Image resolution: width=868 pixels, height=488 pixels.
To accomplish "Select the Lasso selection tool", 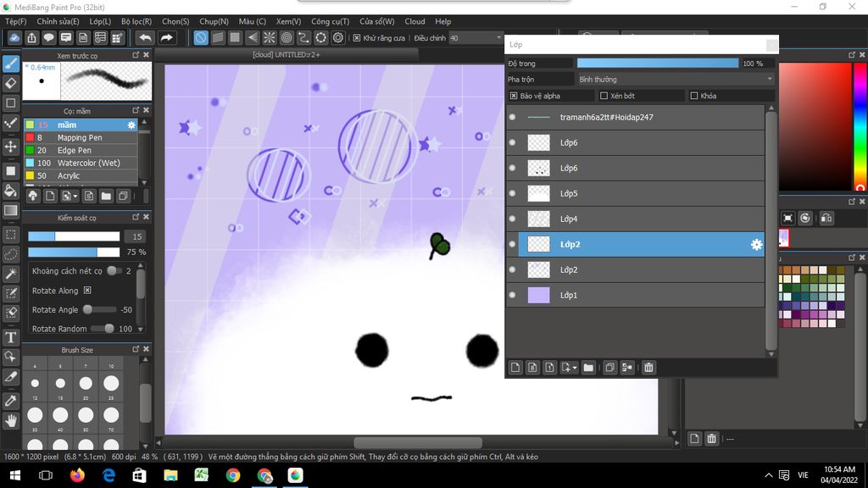I will 10,254.
